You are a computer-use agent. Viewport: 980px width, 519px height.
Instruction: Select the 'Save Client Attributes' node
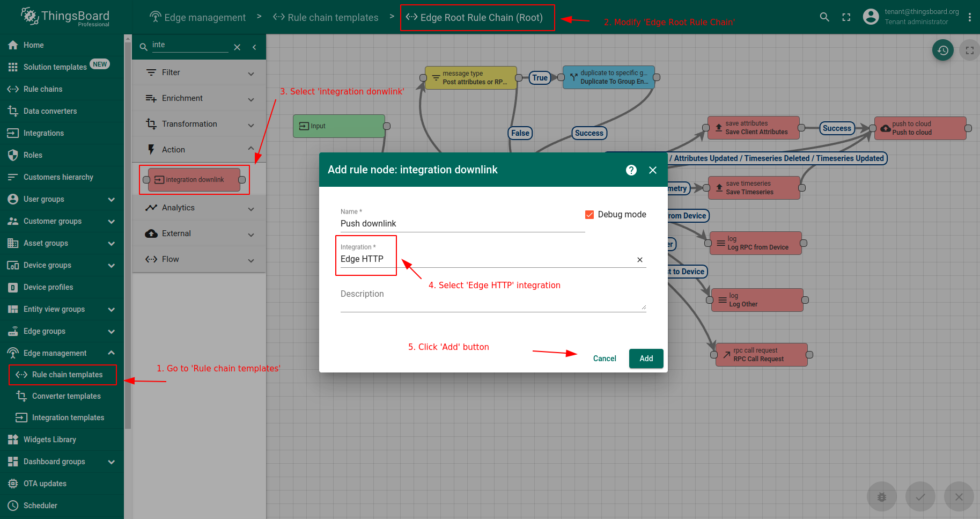754,128
